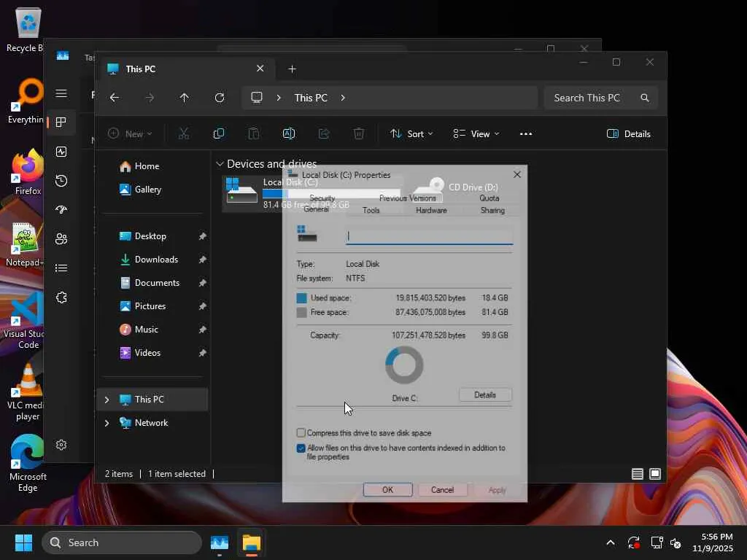Refresh the This PC folder view
The image size is (747, 560).
click(219, 98)
